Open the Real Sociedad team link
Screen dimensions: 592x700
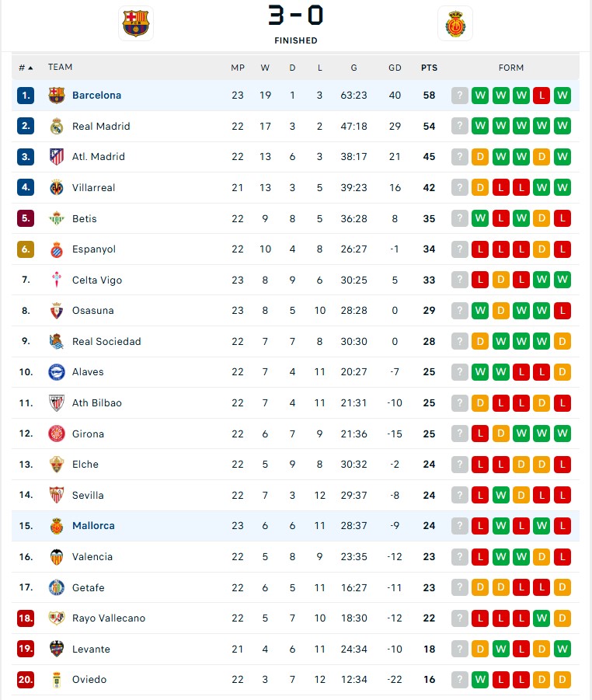click(x=106, y=341)
